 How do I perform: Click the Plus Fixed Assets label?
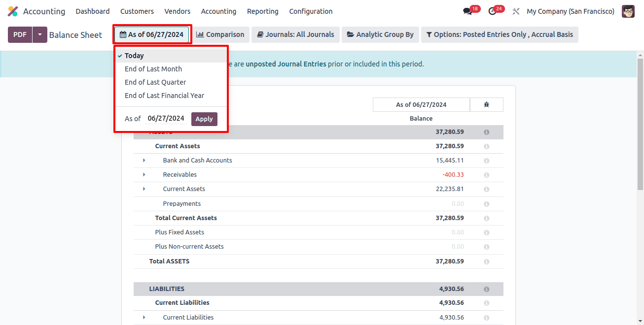179,232
